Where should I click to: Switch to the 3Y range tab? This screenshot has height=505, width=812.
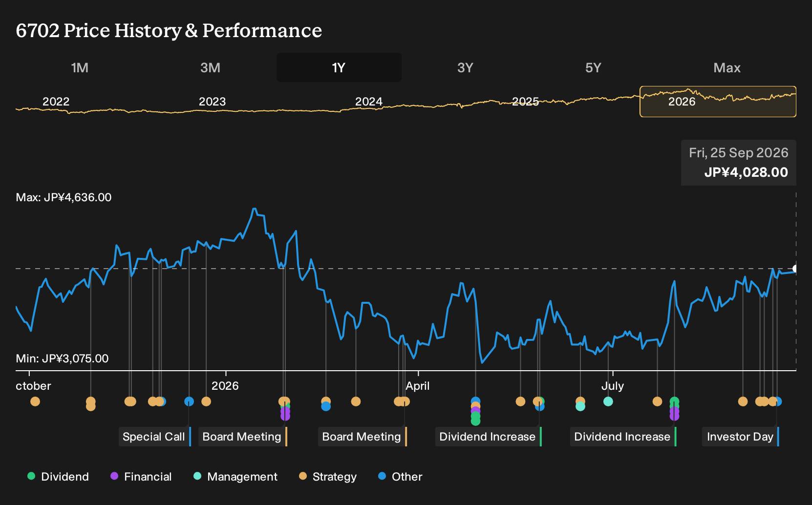point(465,67)
